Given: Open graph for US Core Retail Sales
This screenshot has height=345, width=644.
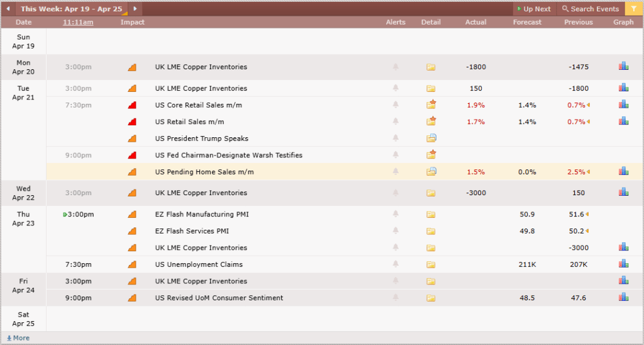Looking at the screenshot, I should pos(623,105).
